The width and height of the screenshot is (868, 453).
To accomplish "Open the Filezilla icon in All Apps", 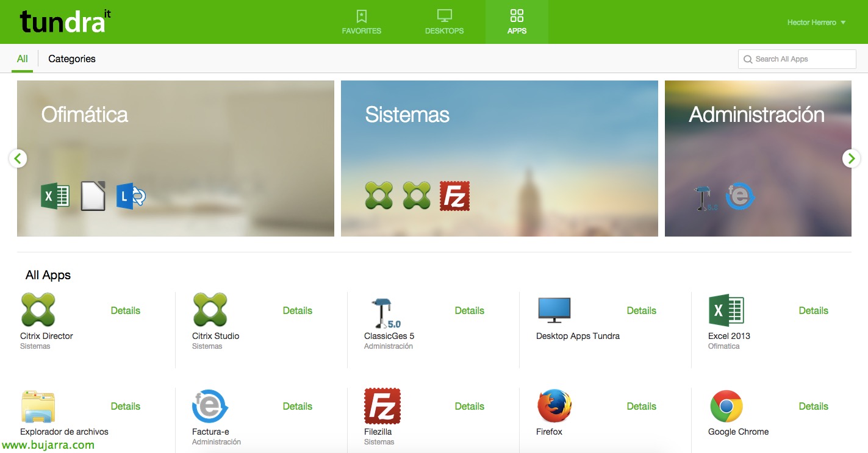I will click(382, 406).
